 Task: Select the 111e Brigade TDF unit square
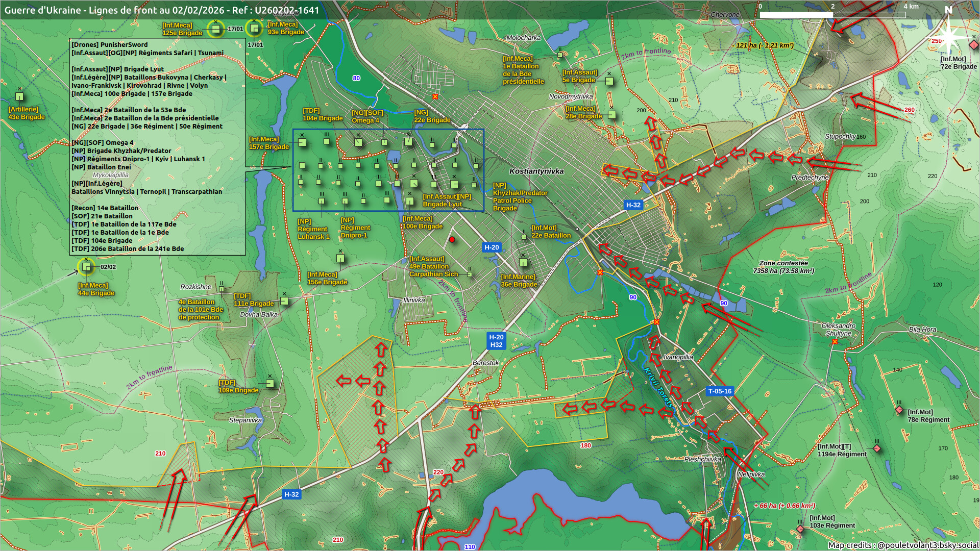click(x=284, y=301)
